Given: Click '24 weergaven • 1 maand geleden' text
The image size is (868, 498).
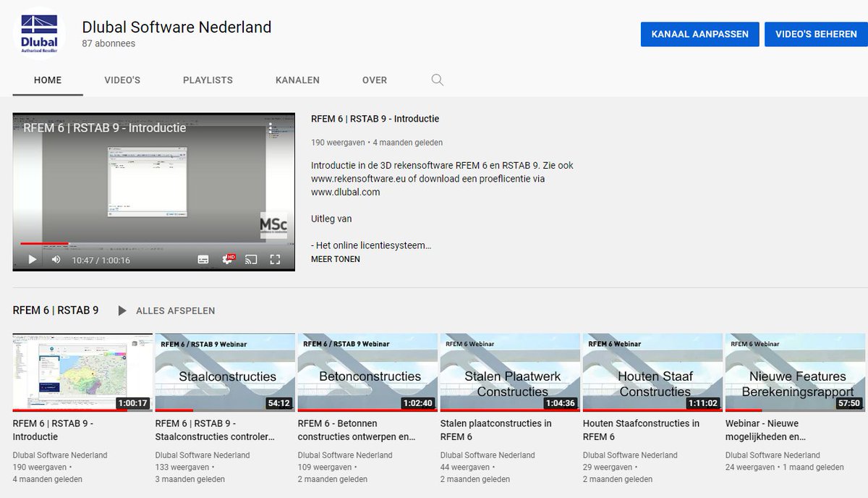Looking at the screenshot, I should (x=785, y=467).
